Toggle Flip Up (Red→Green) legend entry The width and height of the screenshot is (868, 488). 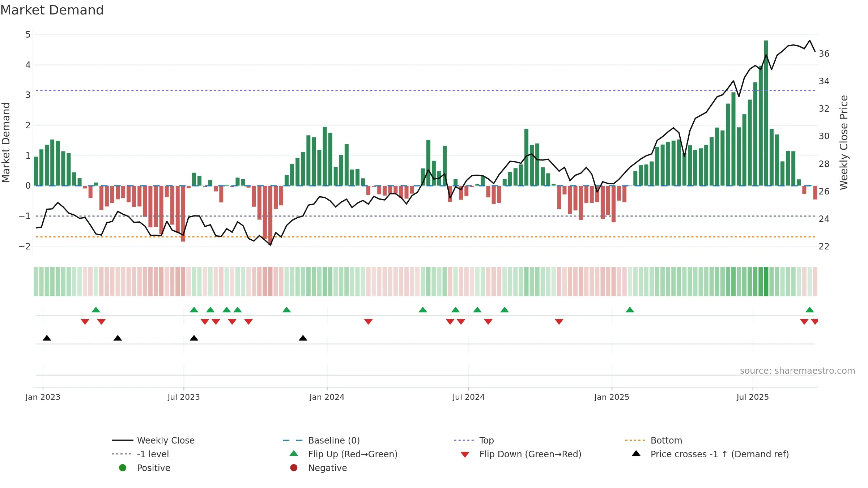point(344,454)
